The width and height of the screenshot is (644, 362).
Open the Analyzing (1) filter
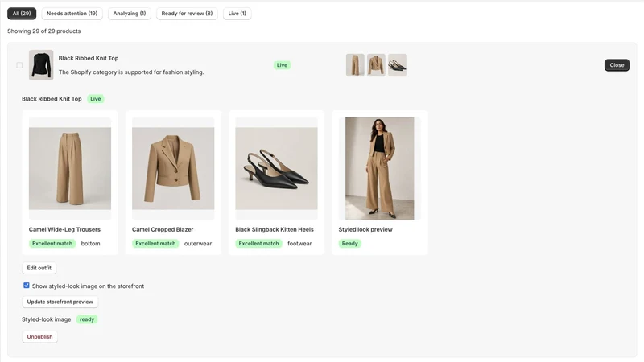coord(130,14)
